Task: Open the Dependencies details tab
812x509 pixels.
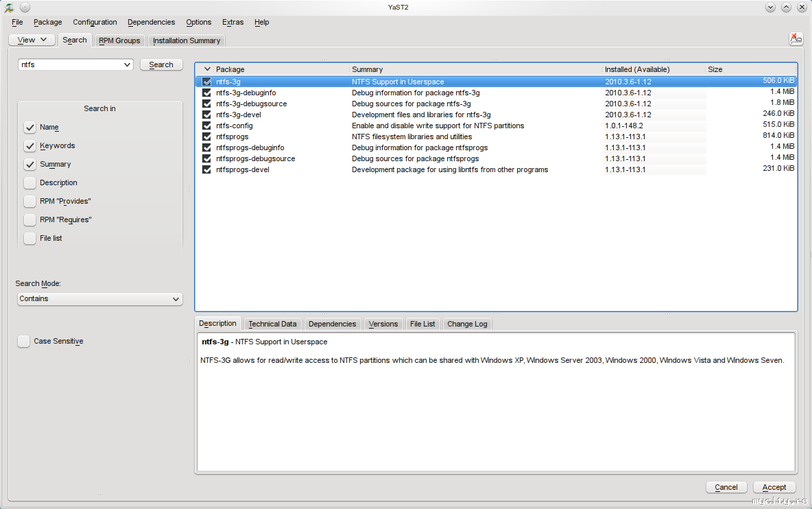Action: pos(333,324)
